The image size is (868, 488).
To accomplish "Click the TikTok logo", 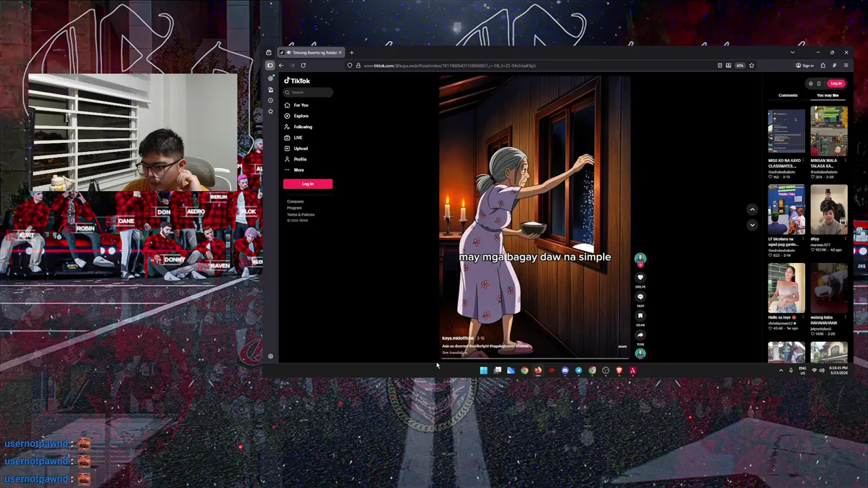I will click(x=297, y=81).
